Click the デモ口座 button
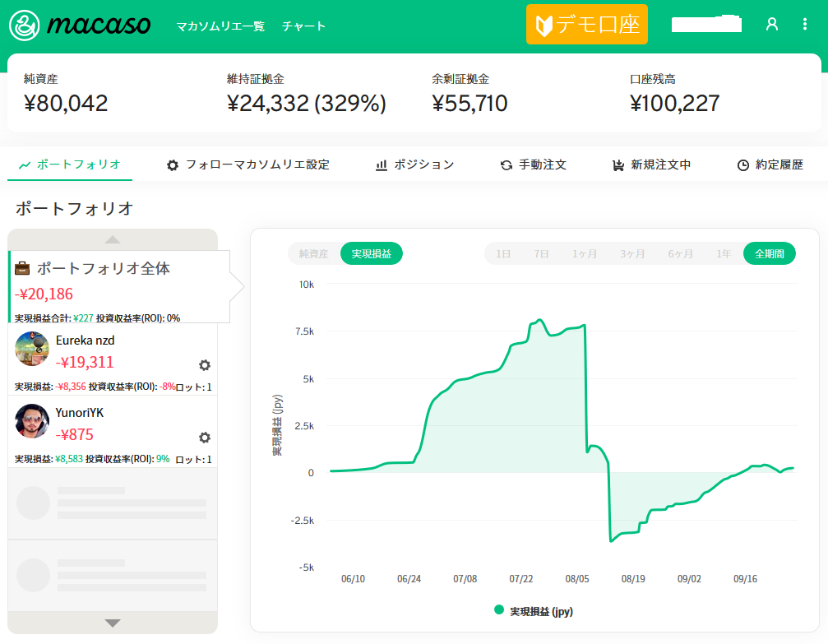 click(x=587, y=25)
